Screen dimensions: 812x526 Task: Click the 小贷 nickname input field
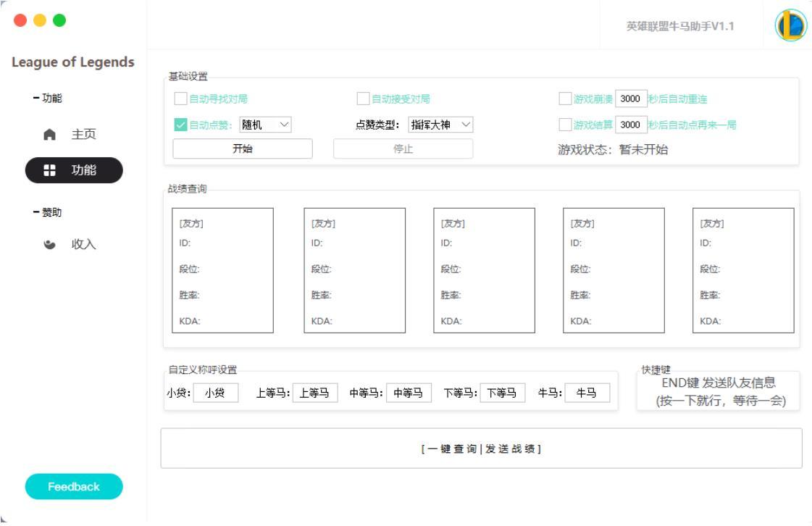point(215,393)
